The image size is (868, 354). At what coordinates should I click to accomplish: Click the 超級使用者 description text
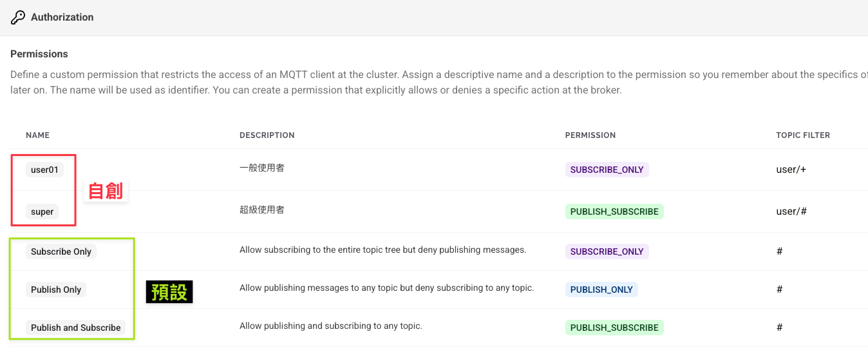click(261, 210)
